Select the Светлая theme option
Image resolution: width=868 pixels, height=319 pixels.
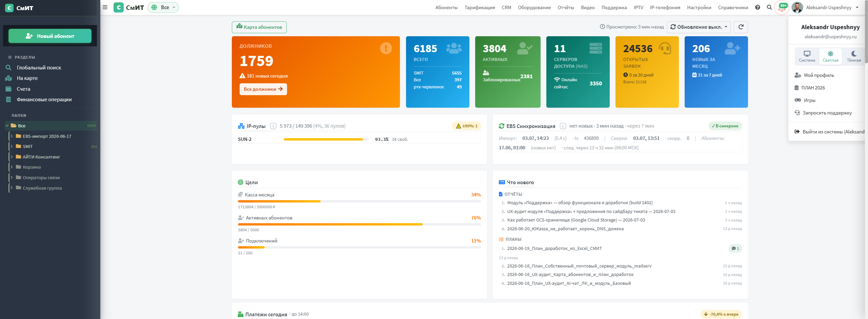[830, 56]
